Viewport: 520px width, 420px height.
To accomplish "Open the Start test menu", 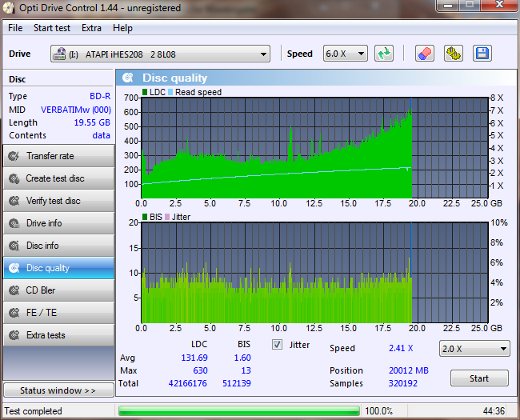I will point(52,28).
